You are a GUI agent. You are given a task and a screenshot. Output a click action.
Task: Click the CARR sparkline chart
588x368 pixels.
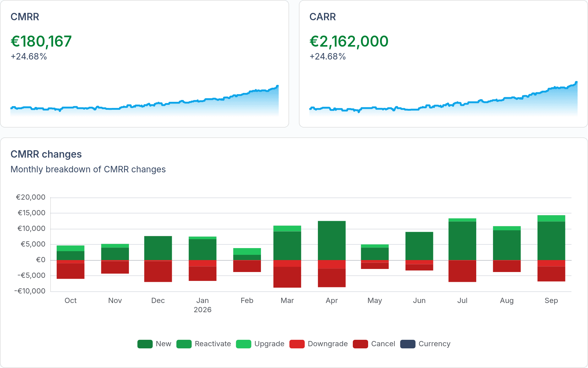tap(443, 98)
